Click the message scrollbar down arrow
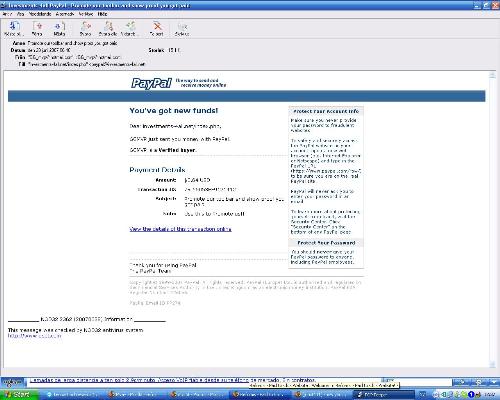 tap(492, 365)
